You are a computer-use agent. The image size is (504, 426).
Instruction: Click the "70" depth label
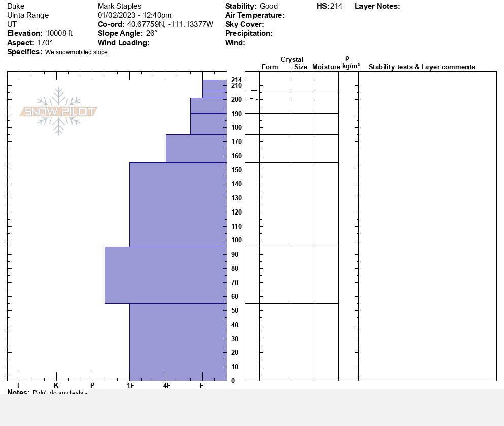[235, 282]
